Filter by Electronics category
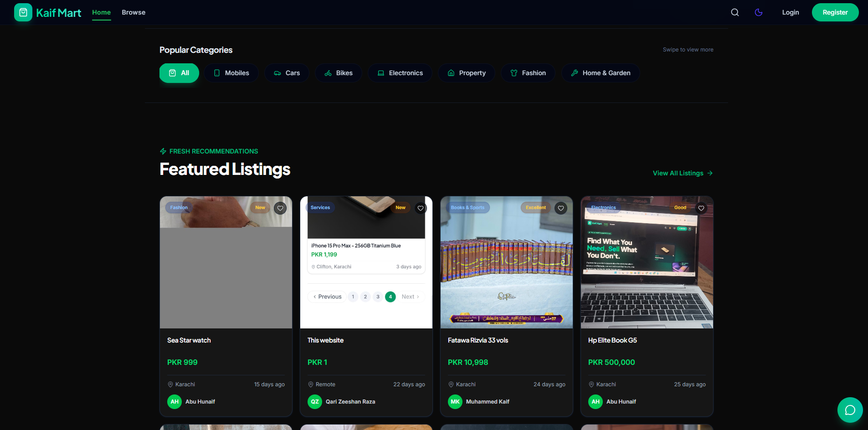Image resolution: width=868 pixels, height=430 pixels. click(400, 73)
